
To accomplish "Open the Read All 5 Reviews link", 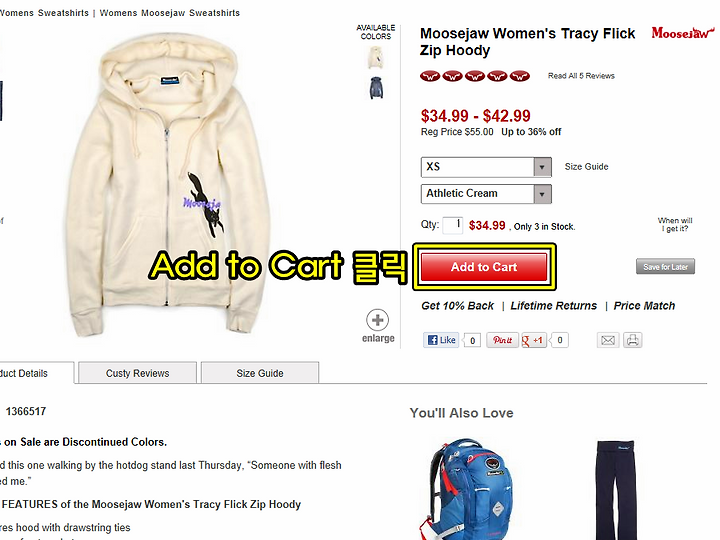I will (581, 76).
